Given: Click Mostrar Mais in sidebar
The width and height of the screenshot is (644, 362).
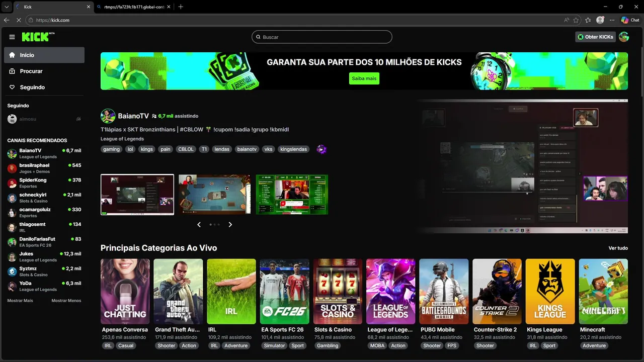Looking at the screenshot, I should click(x=20, y=301).
